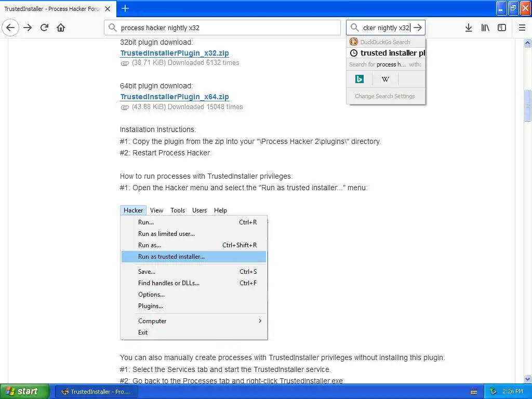
Task: Click the scrollbar up arrow
Action: point(528,43)
